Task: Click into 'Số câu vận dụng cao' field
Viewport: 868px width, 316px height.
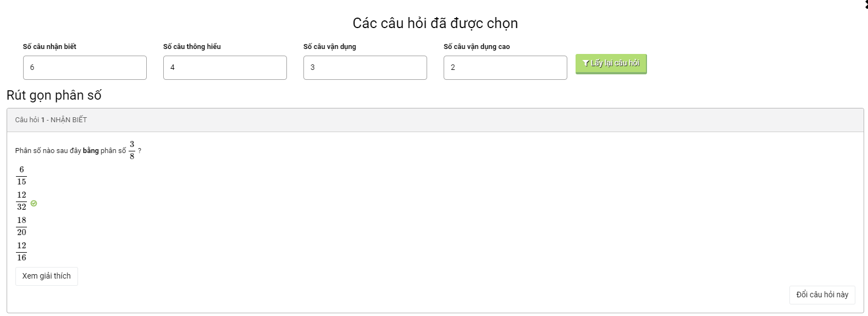Action: 505,68
